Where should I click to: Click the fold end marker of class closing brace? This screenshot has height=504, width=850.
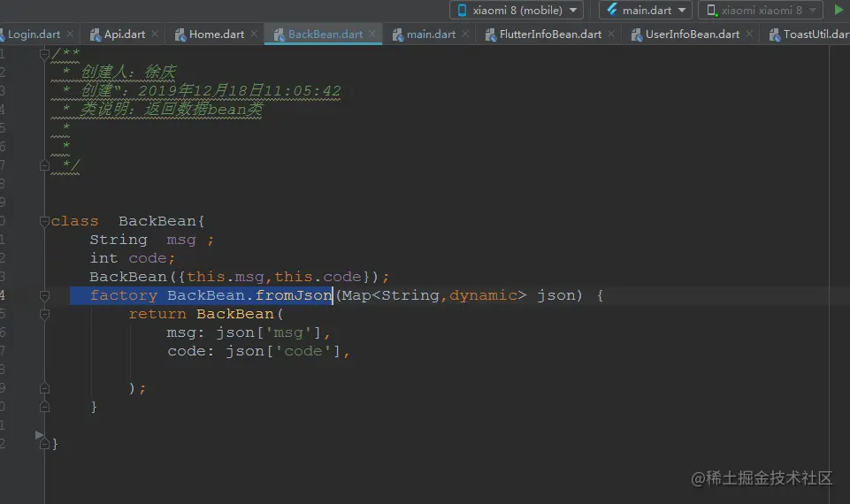coord(44,444)
